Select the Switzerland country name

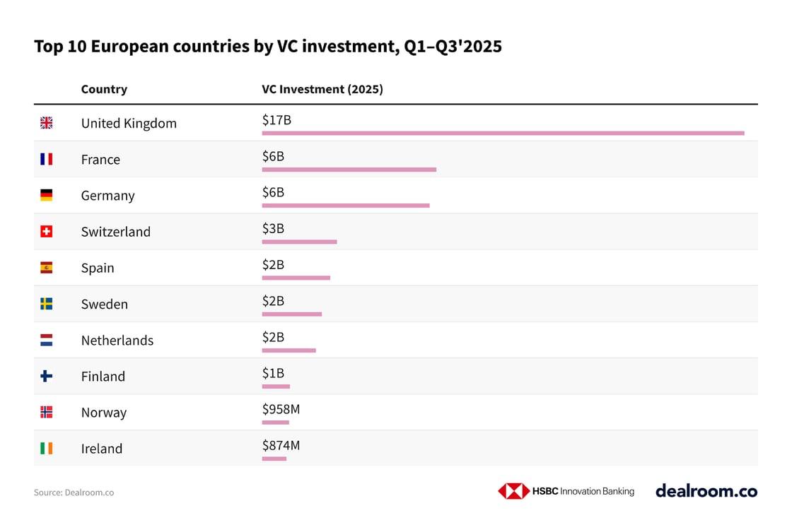tap(116, 232)
